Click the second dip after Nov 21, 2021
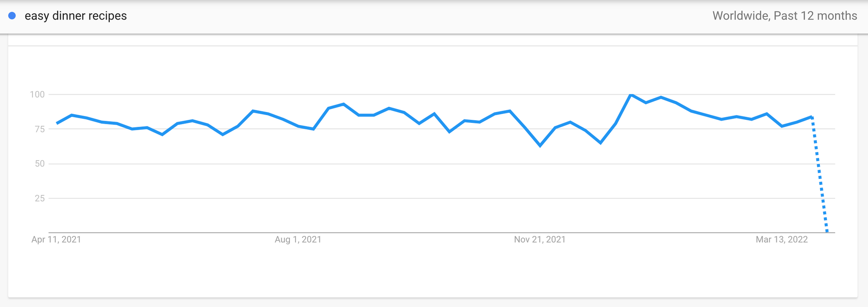 600,142
